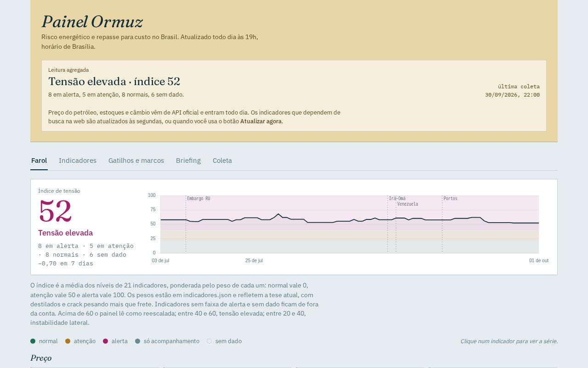Click the green normal legend dot
The width and height of the screenshot is (588, 368).
33,341
